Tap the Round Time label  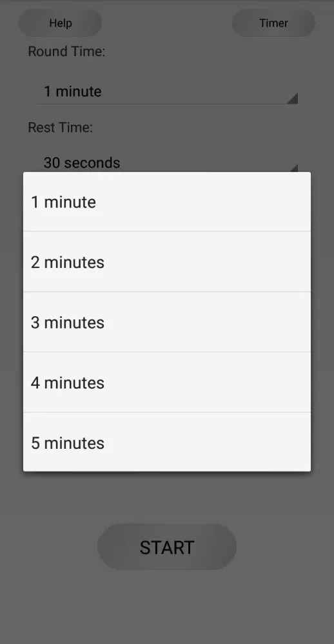coord(66,52)
